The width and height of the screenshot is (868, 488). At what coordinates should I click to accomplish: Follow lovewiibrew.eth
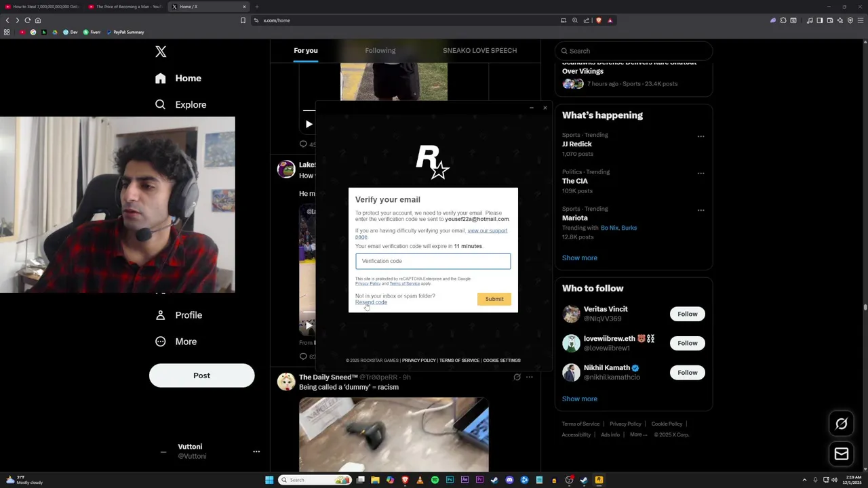click(x=687, y=343)
